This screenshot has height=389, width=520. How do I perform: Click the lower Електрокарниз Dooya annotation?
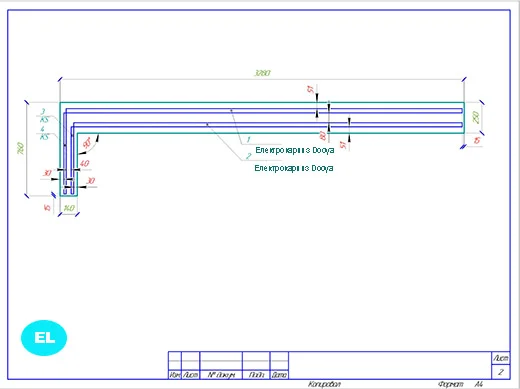(294, 168)
